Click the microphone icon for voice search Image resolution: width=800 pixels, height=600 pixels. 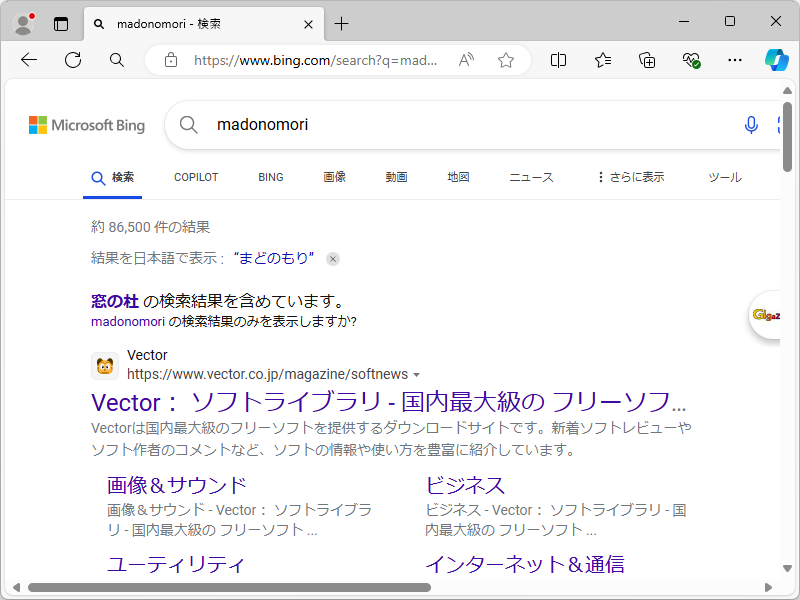click(751, 124)
